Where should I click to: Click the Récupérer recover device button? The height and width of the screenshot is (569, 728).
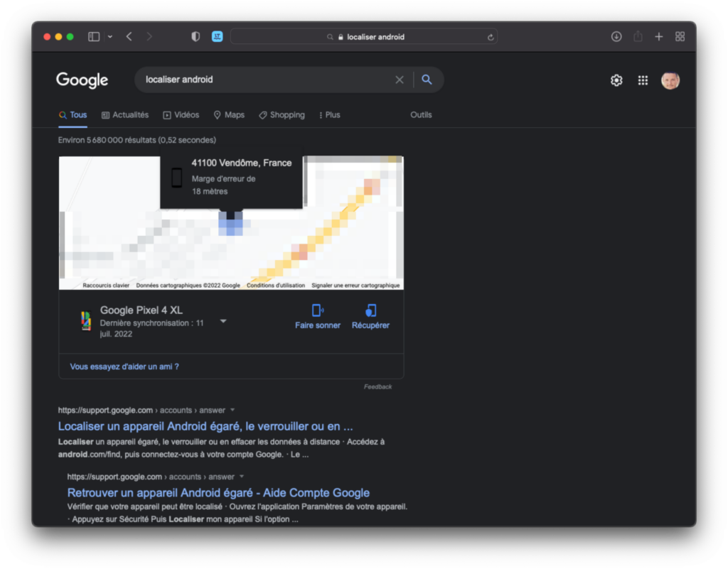(x=370, y=318)
